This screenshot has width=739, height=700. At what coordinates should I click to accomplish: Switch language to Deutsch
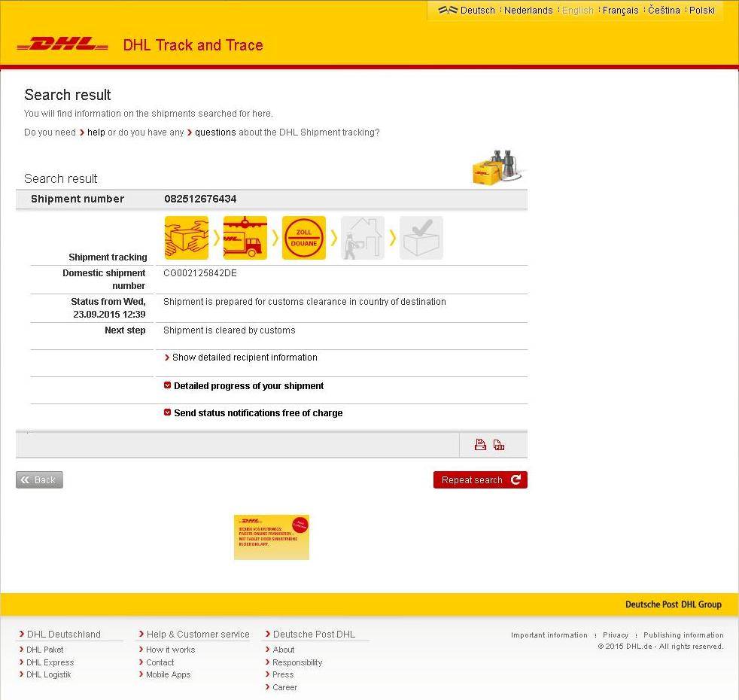(x=477, y=11)
